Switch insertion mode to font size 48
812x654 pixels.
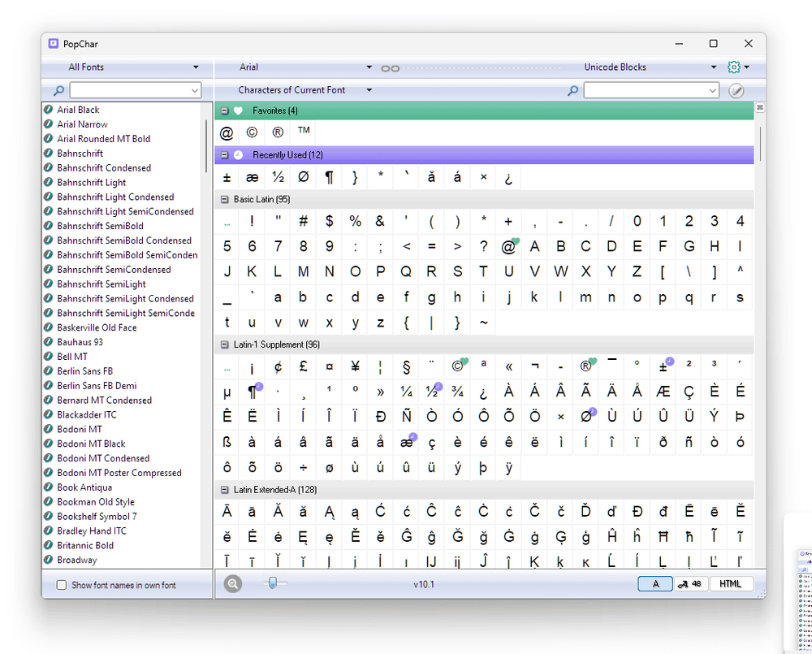click(691, 584)
